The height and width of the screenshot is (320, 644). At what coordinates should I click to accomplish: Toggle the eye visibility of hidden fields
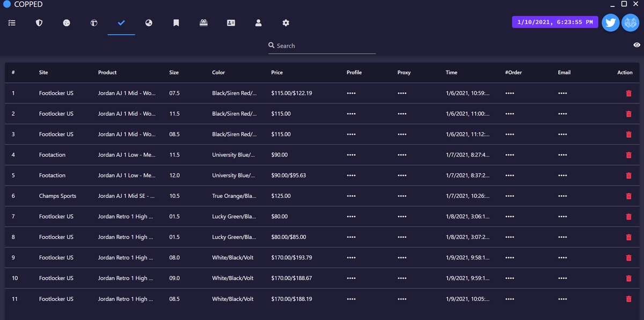click(637, 45)
